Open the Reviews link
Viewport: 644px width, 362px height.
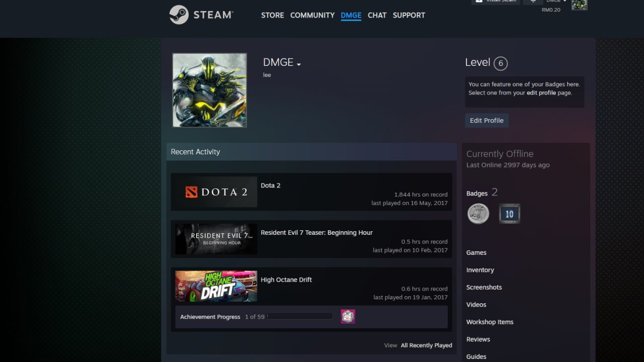pyautogui.click(x=478, y=339)
